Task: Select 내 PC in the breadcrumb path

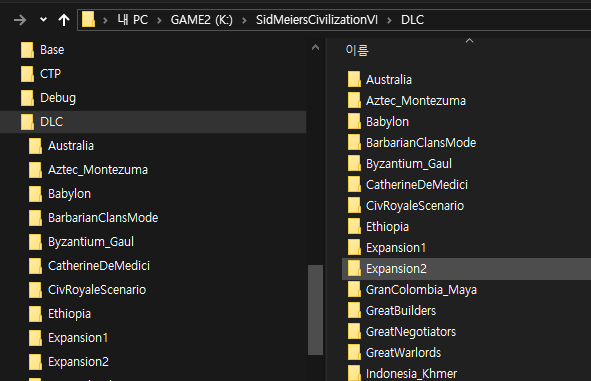Action: point(133,20)
